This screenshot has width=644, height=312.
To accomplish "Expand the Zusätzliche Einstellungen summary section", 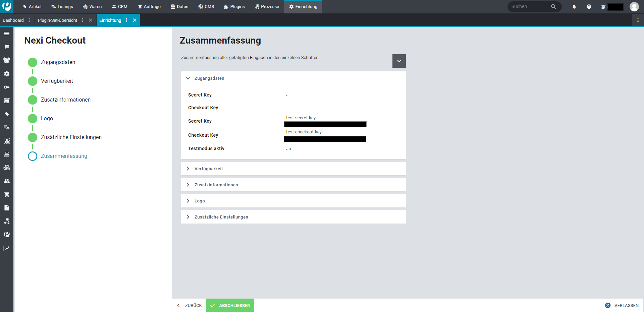I will click(x=293, y=217).
